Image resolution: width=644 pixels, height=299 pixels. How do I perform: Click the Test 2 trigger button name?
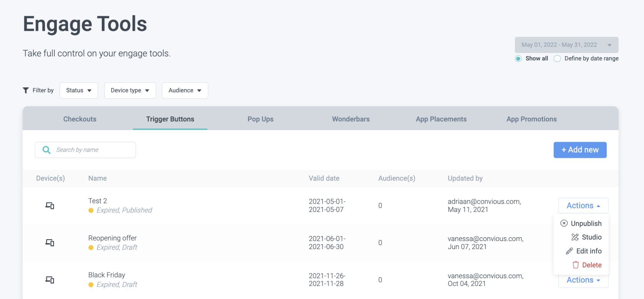click(97, 201)
